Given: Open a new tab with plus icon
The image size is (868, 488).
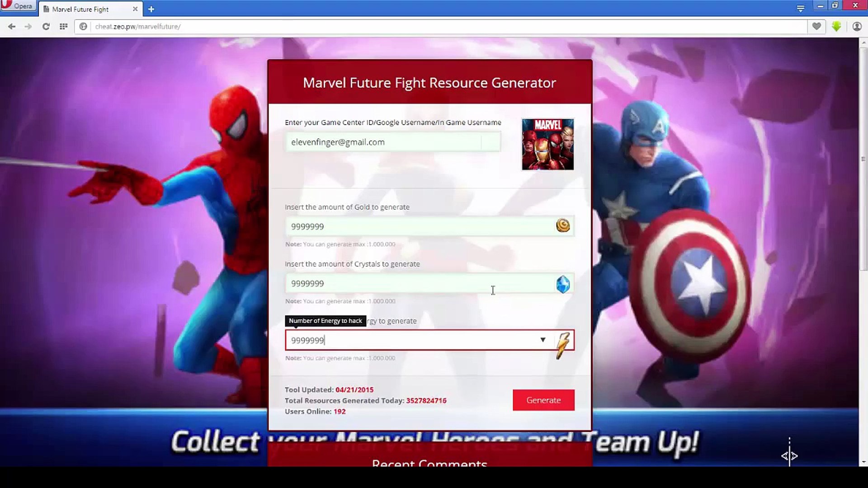Looking at the screenshot, I should pyautogui.click(x=151, y=9).
